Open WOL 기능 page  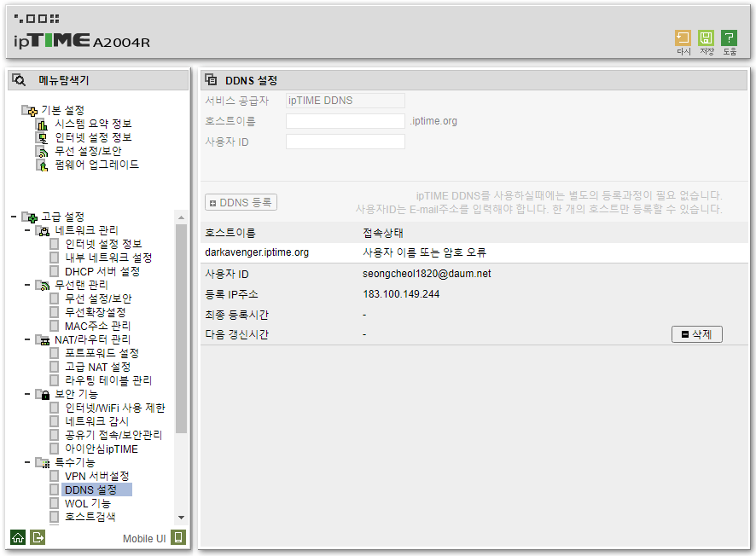88,503
